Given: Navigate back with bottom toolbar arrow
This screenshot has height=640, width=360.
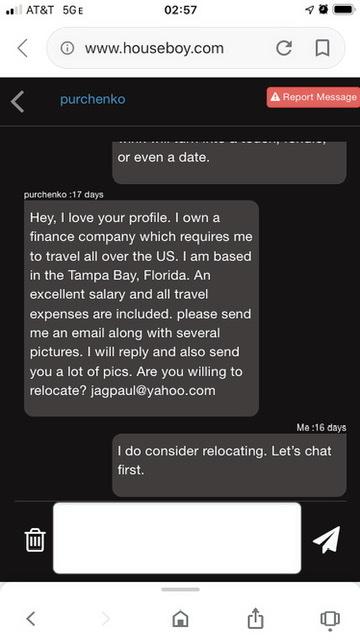Looking at the screenshot, I should point(31,618).
